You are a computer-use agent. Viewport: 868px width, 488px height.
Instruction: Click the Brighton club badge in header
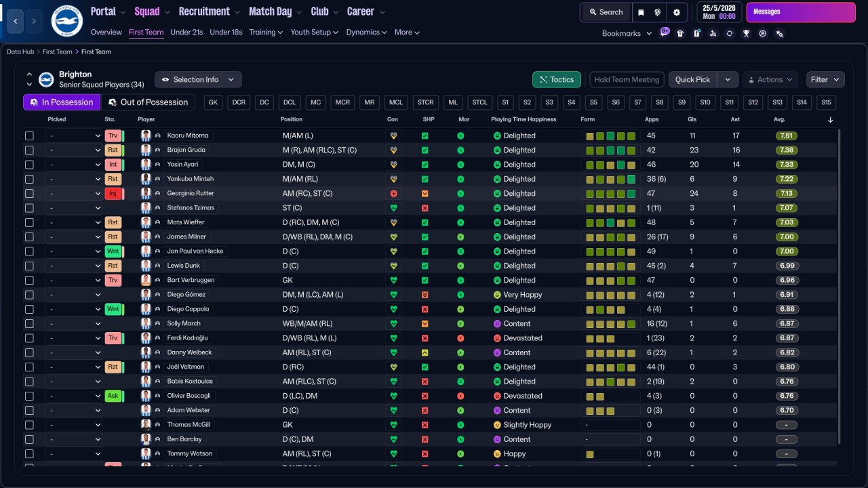[66, 21]
